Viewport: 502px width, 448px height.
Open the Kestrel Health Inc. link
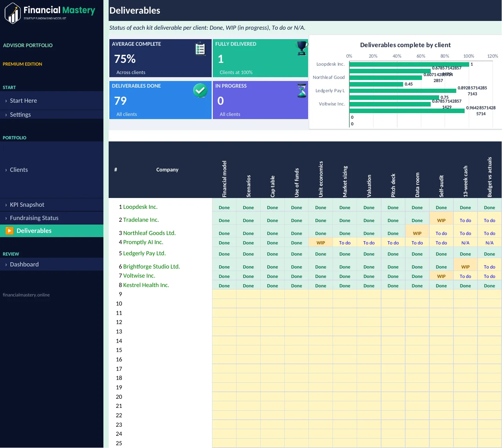[x=146, y=285]
